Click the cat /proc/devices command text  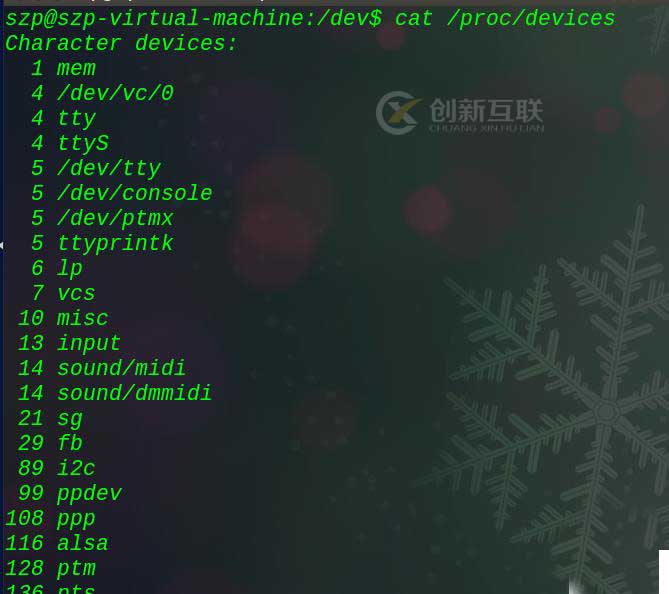pos(505,19)
